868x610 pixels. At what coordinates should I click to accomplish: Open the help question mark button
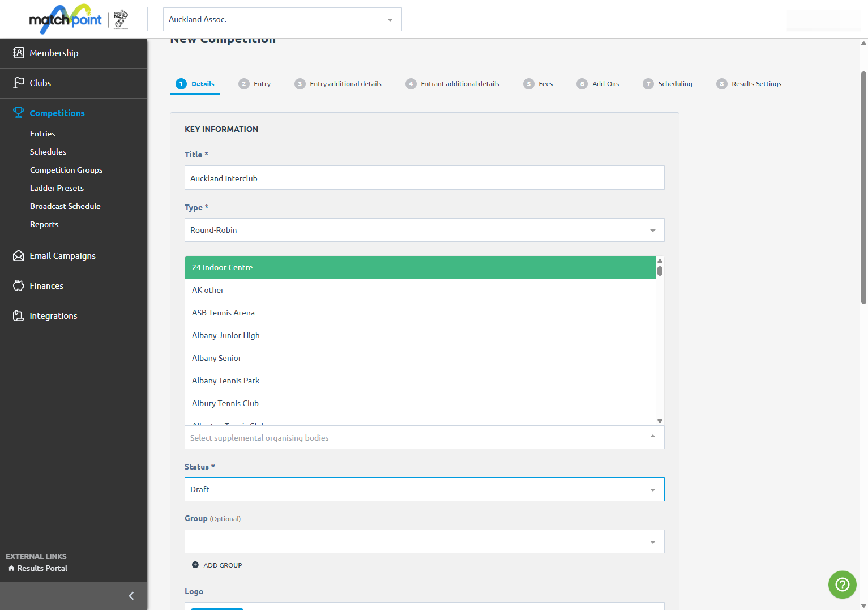pos(843,585)
